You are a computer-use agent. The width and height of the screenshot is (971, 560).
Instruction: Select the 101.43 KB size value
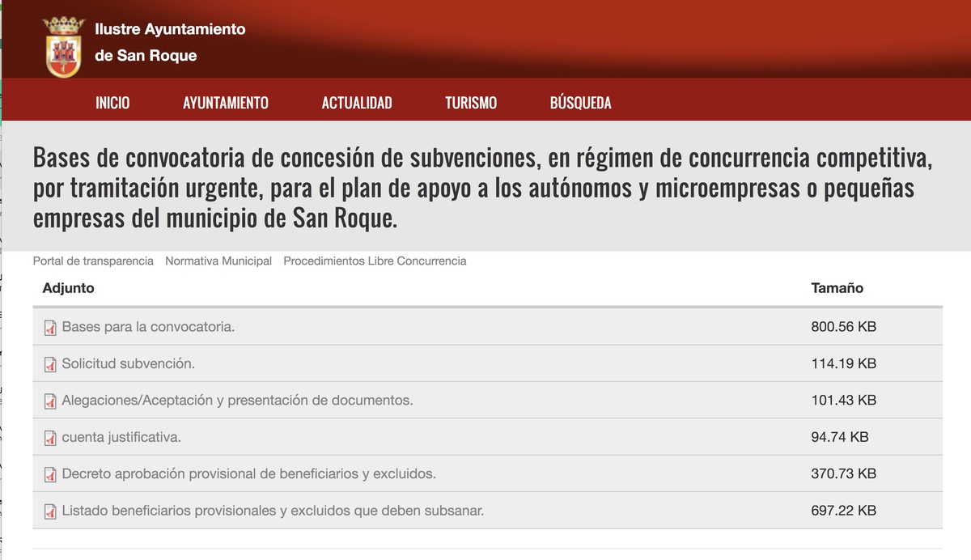click(844, 401)
